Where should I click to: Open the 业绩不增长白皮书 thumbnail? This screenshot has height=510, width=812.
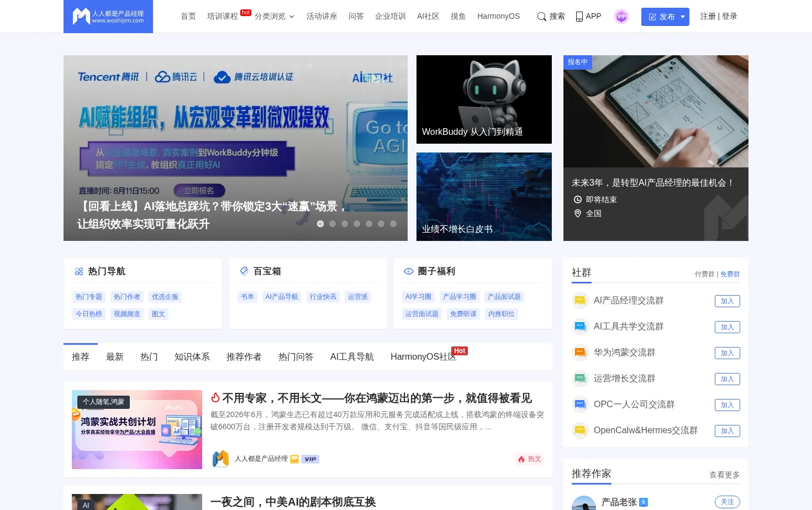[484, 197]
